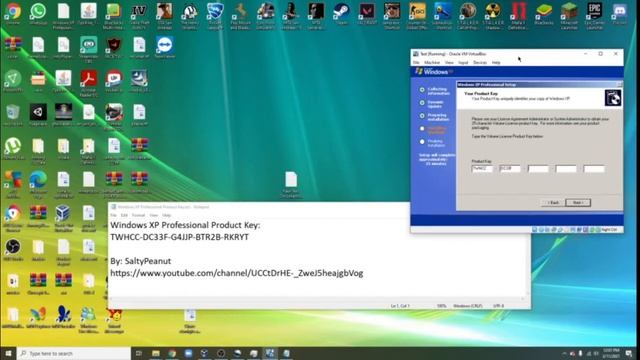Open the Input menu in VirtualBox
This screenshot has height=360, width=640.
tap(463, 63)
